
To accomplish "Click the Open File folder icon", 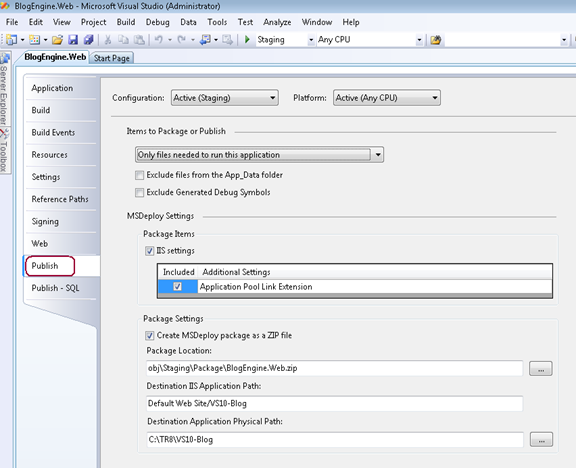I will [57, 40].
